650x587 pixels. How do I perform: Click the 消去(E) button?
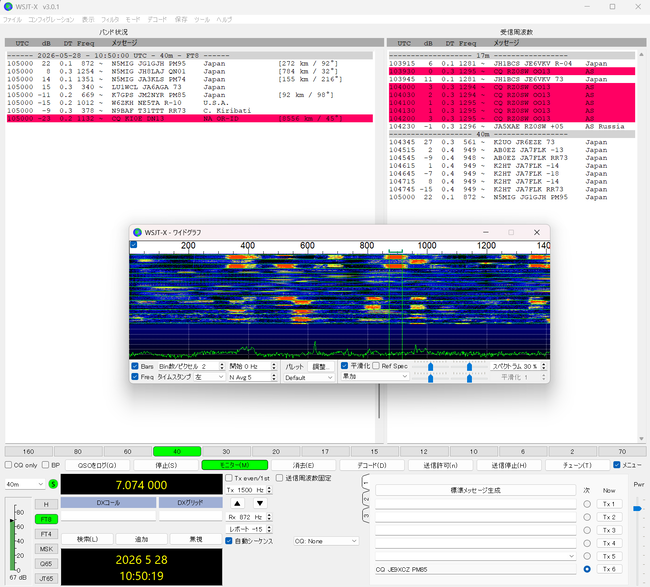(x=303, y=465)
